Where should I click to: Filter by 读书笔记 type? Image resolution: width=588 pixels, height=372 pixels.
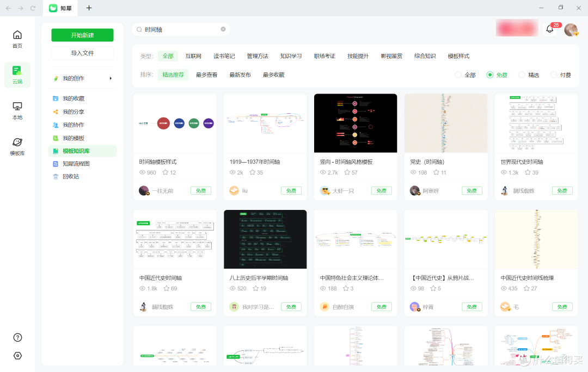[224, 56]
